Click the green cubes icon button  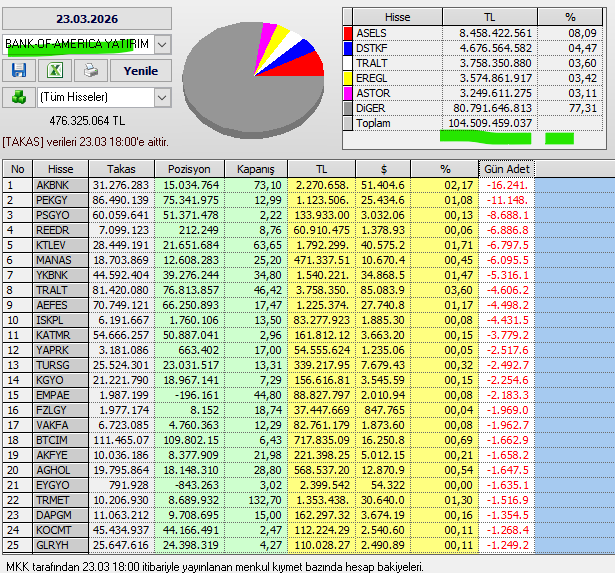tap(19, 97)
